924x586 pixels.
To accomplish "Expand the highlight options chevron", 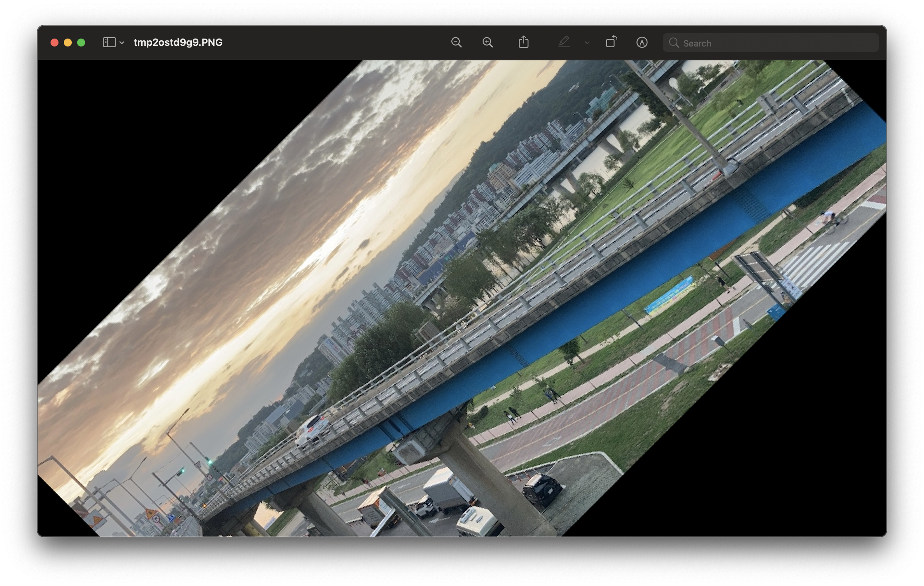I will pos(587,43).
